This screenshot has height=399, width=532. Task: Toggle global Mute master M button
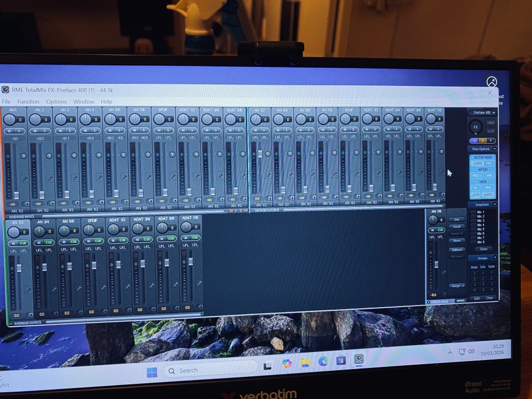coord(474,140)
